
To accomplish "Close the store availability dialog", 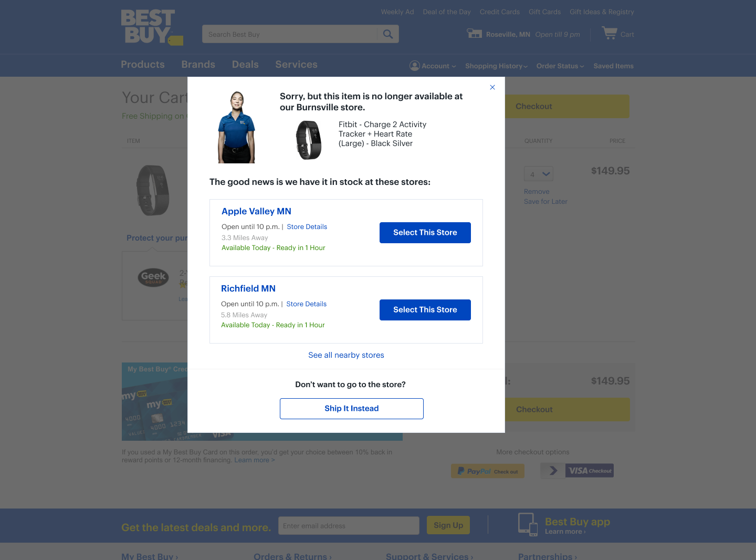I will 492,87.
